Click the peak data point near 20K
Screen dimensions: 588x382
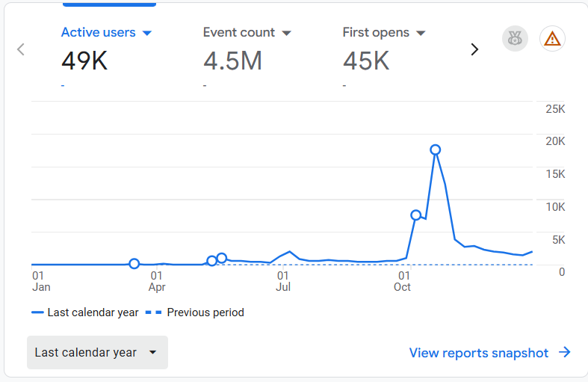pos(436,150)
